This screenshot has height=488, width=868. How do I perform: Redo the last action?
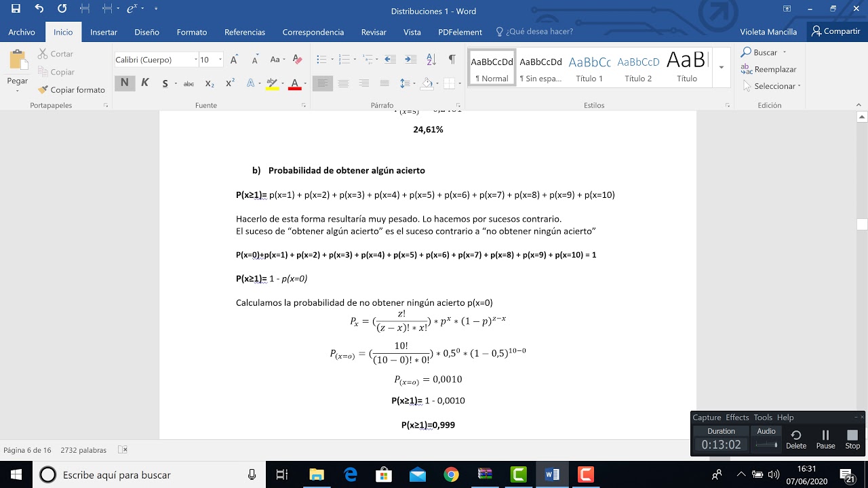[62, 9]
